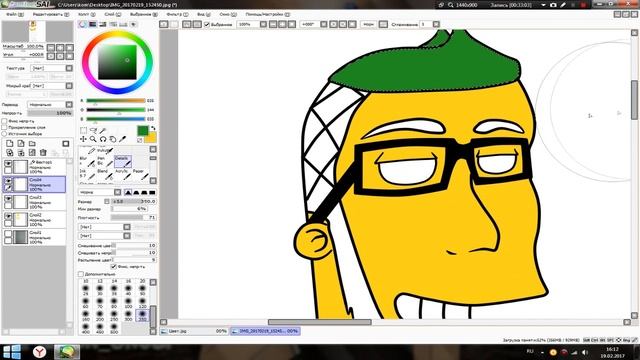
Task: Adjust the brush Плотность density slider
Action: click(133, 218)
